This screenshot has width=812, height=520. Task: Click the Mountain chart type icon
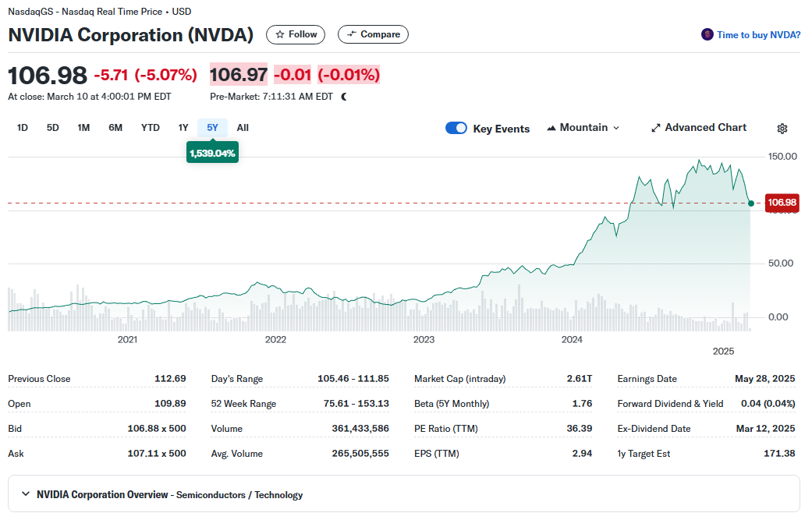pos(551,128)
